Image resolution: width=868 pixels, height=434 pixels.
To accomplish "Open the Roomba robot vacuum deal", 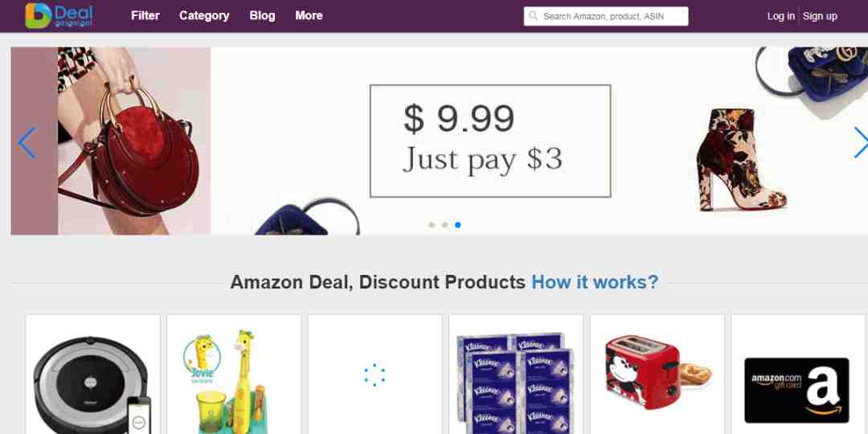I will (92, 375).
